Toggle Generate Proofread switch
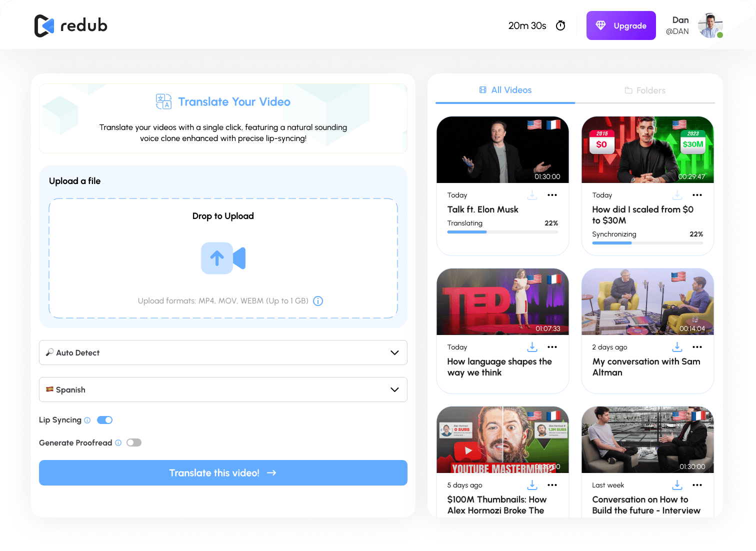Screen dimensions: 756x551 [134, 442]
